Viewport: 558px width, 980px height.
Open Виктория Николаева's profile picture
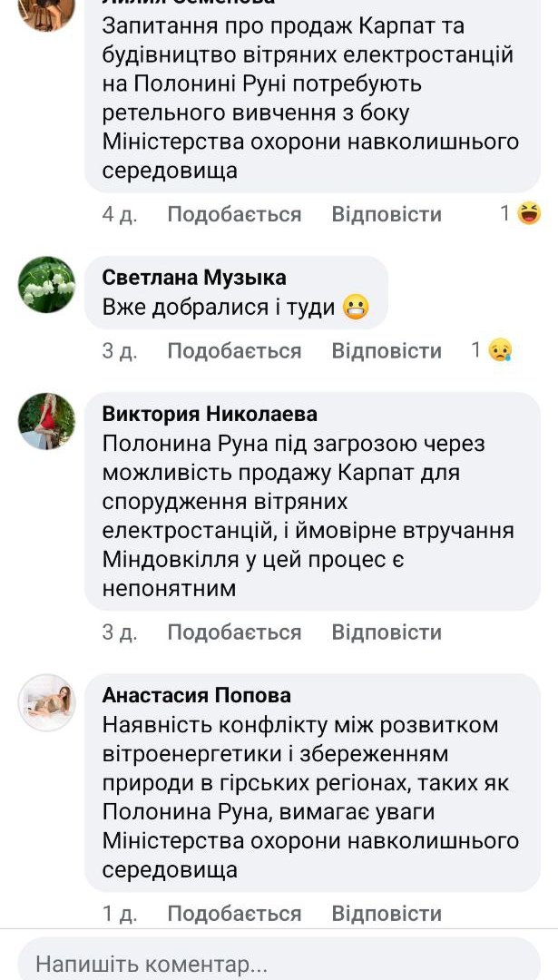coord(46,421)
